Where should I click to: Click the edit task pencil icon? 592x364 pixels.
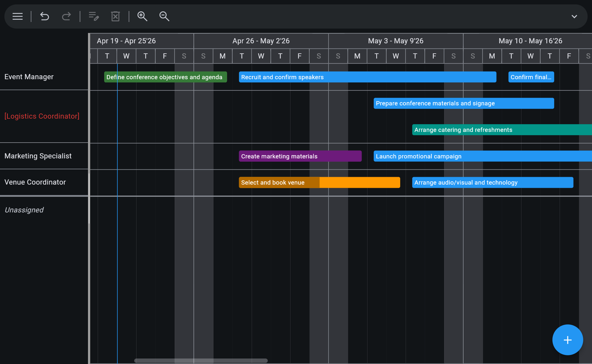coord(94,16)
